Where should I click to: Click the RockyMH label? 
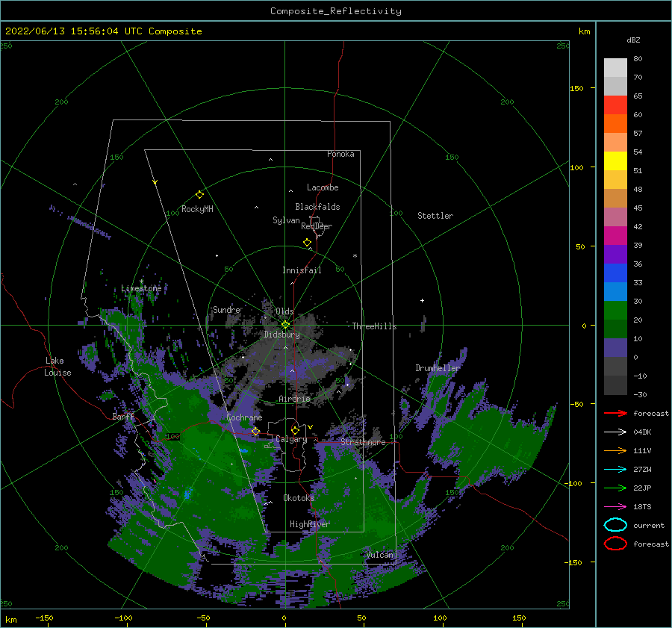[x=197, y=209]
